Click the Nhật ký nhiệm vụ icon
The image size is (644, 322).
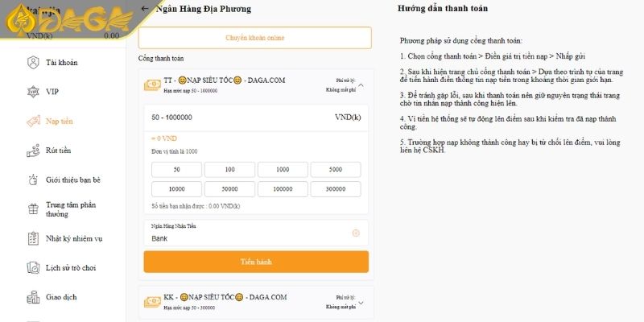pos(32,238)
